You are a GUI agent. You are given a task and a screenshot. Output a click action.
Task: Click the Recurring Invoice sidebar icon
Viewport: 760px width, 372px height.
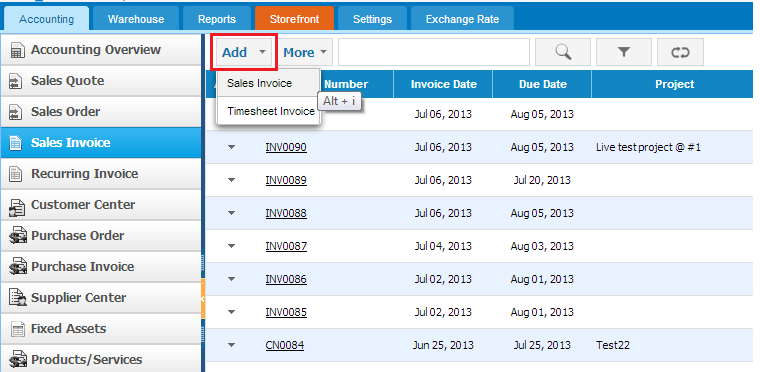[x=16, y=175]
